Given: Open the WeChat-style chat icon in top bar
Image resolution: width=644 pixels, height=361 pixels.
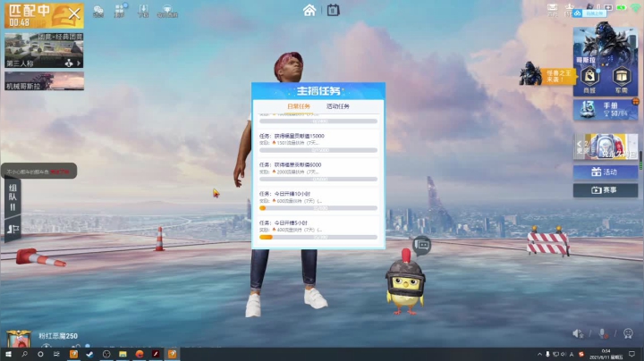Looking at the screenshot, I should (x=98, y=11).
